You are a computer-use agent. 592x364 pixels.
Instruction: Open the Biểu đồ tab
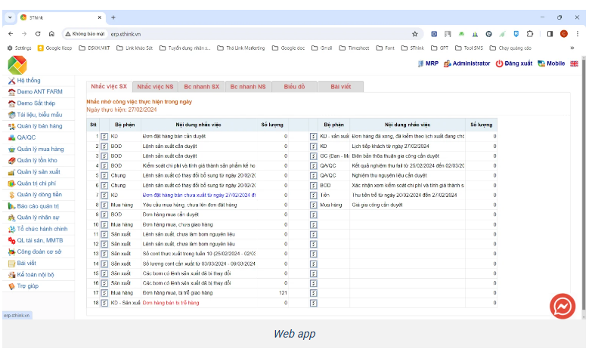294,87
